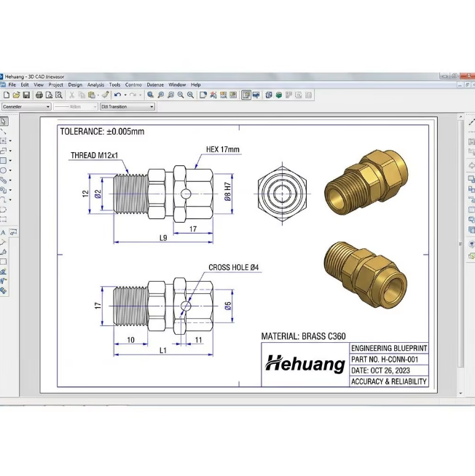This screenshot has width=475, height=476.
Task: Open the Analysis menu
Action: coord(95,85)
